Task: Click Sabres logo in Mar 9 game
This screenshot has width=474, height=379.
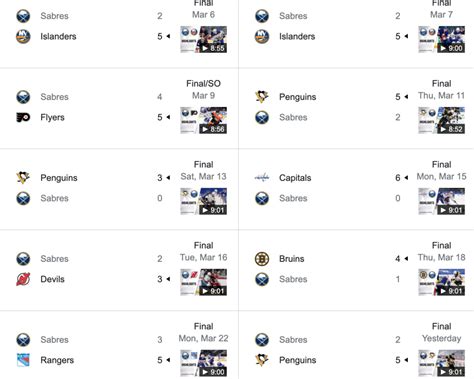Action: (23, 97)
